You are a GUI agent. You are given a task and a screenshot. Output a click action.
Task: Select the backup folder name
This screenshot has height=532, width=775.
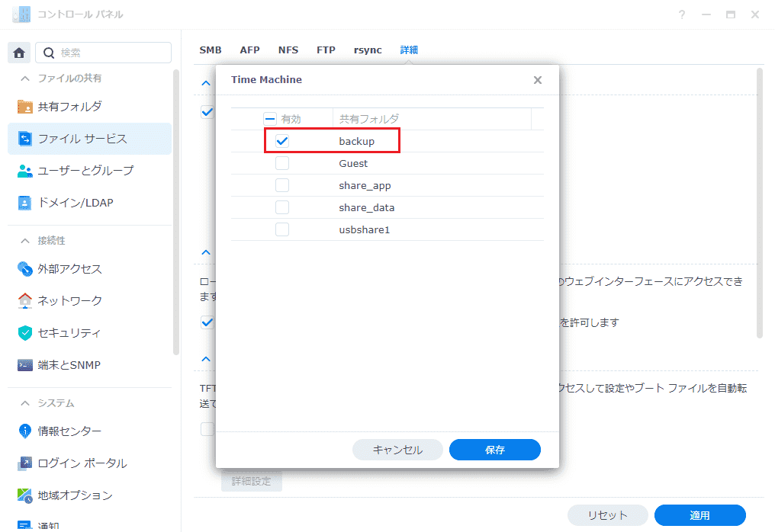[356, 141]
